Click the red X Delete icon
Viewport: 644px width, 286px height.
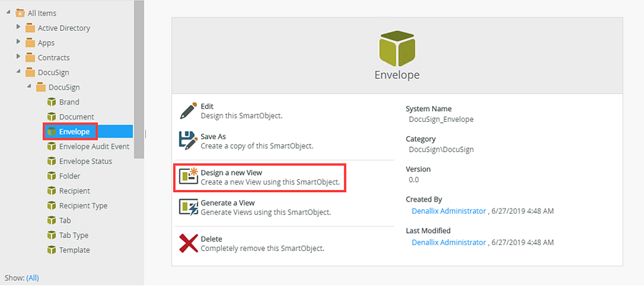click(189, 243)
